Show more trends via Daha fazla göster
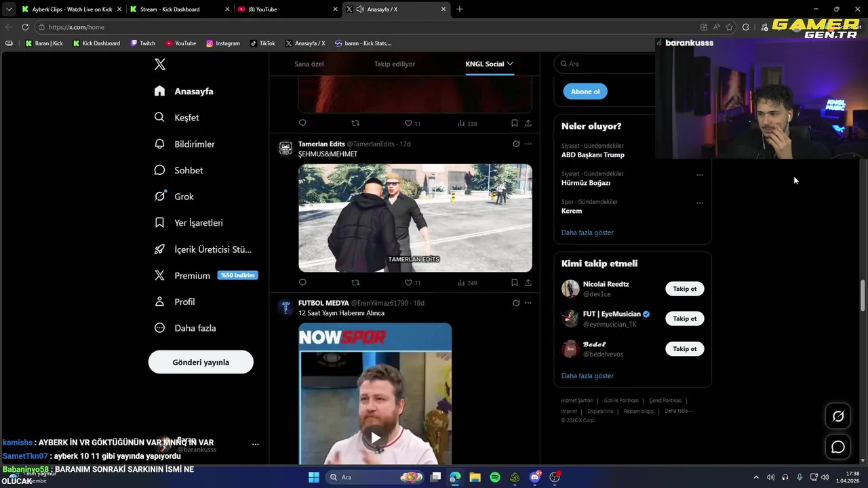868x488 pixels. point(587,232)
